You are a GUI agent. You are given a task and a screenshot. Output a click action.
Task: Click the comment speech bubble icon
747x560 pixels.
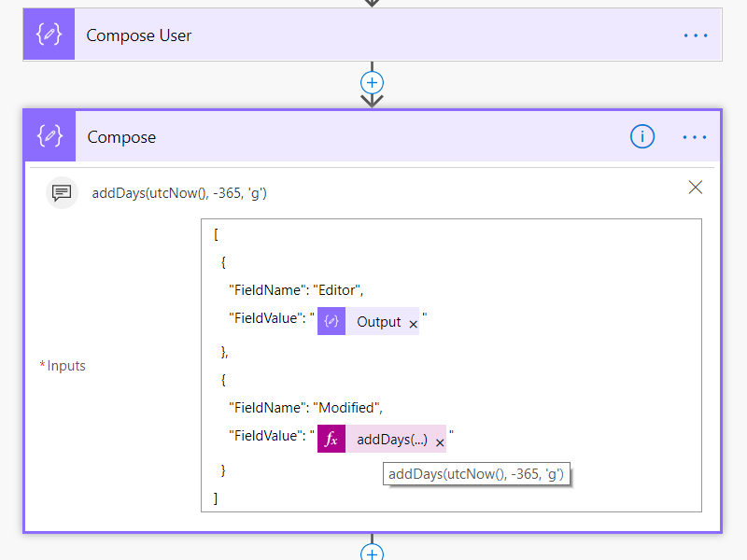[x=62, y=193]
